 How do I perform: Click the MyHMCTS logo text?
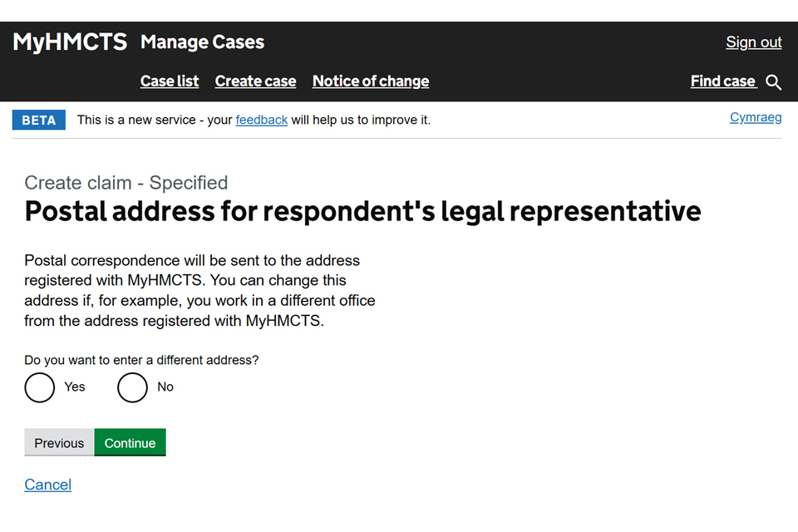tap(70, 42)
